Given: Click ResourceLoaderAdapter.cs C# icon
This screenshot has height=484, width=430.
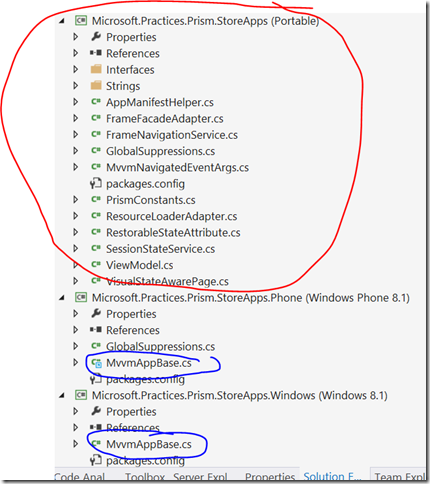Looking at the screenshot, I should tap(96, 216).
